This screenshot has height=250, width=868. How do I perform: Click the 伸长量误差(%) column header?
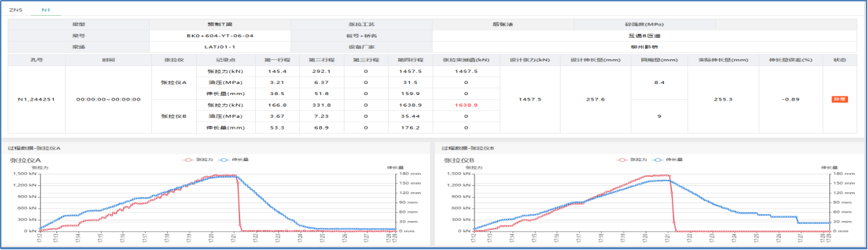coord(791,60)
